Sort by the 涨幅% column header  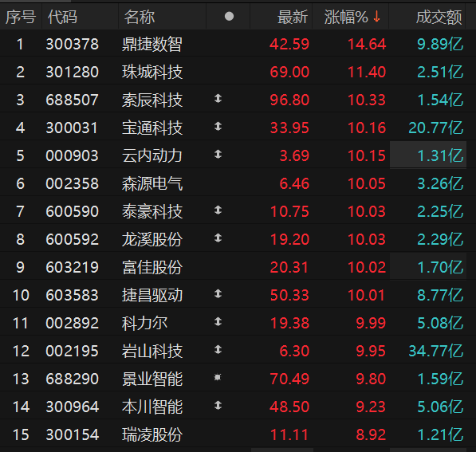(346, 17)
